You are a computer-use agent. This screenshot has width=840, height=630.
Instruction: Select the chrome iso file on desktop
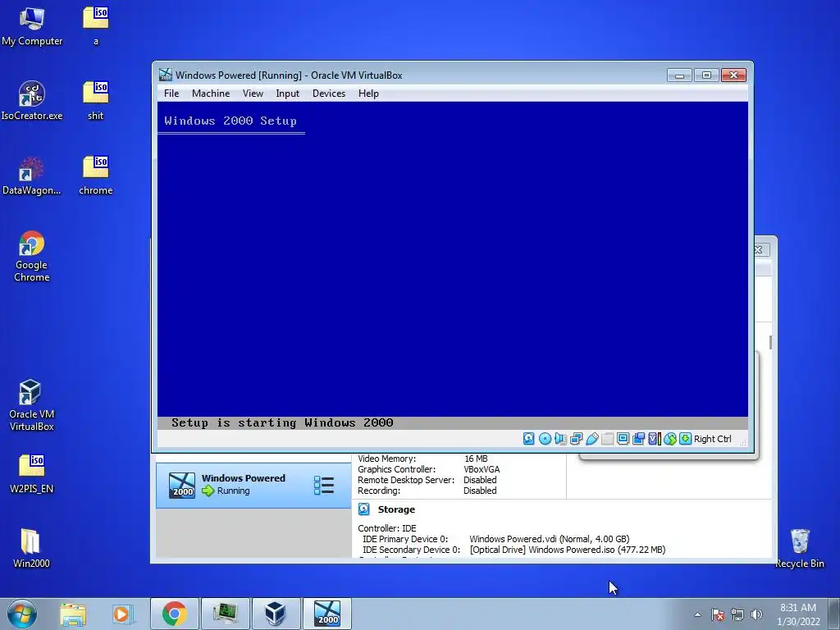[x=96, y=176]
